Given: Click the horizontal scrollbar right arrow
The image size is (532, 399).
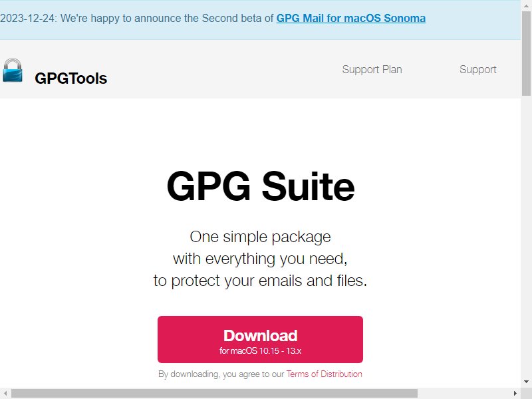Looking at the screenshot, I should pos(515,394).
